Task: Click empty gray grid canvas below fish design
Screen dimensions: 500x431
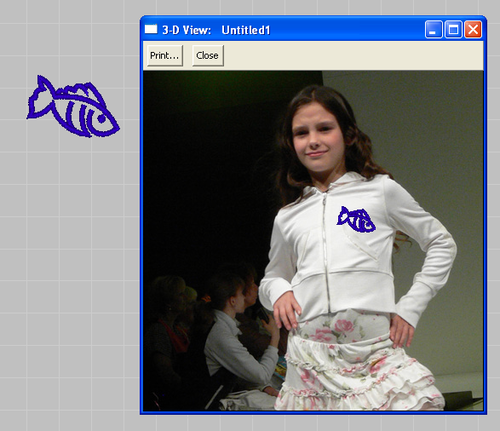Action: pyautogui.click(x=70, y=267)
